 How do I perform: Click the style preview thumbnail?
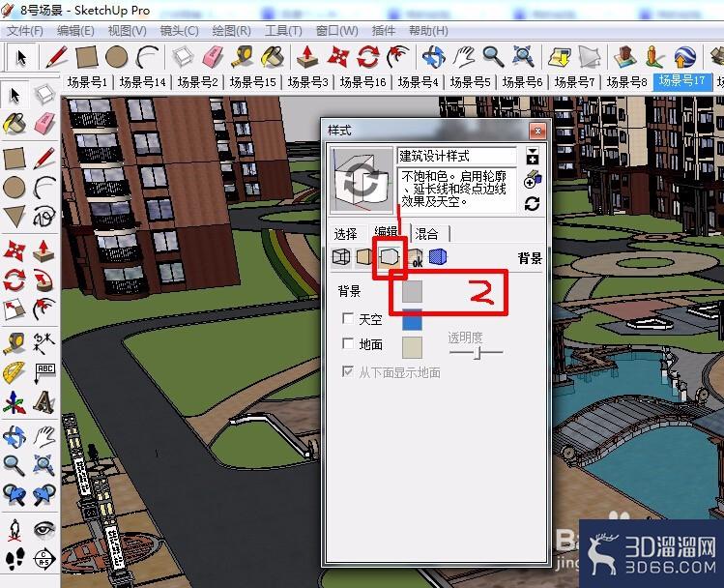click(x=361, y=181)
